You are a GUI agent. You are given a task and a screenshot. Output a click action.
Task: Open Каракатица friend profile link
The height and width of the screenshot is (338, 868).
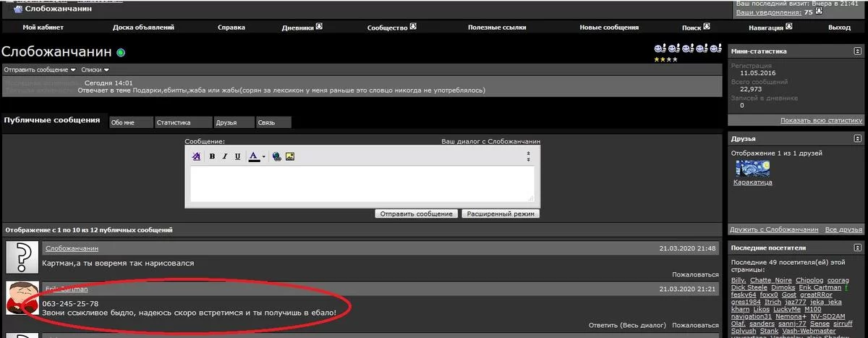(x=753, y=182)
